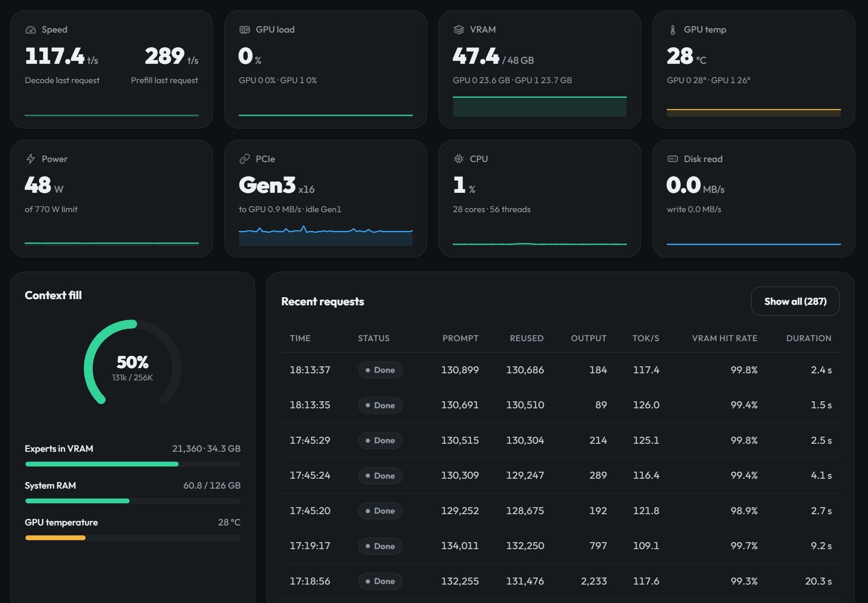Screen dimensions: 868x603
Task: Click the PROMPT column header
Action: [x=460, y=338]
